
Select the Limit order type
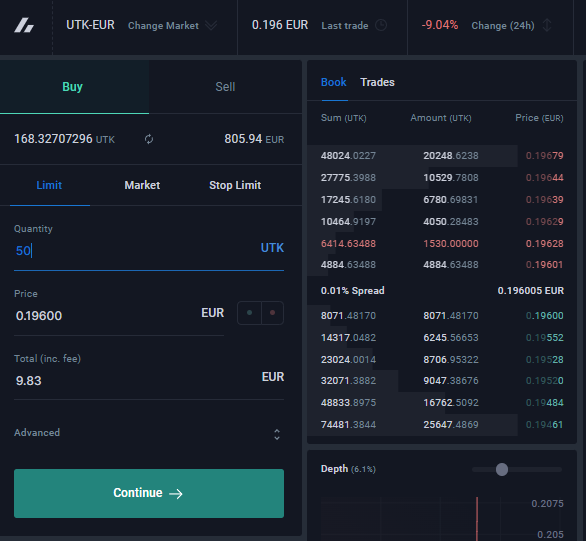[x=49, y=185]
